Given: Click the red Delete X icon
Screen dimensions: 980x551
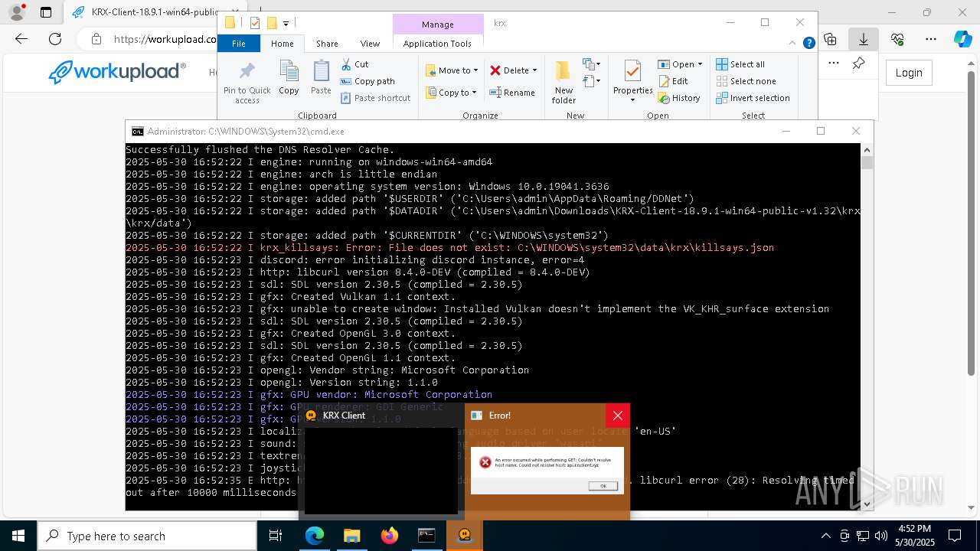Looking at the screenshot, I should tap(495, 70).
